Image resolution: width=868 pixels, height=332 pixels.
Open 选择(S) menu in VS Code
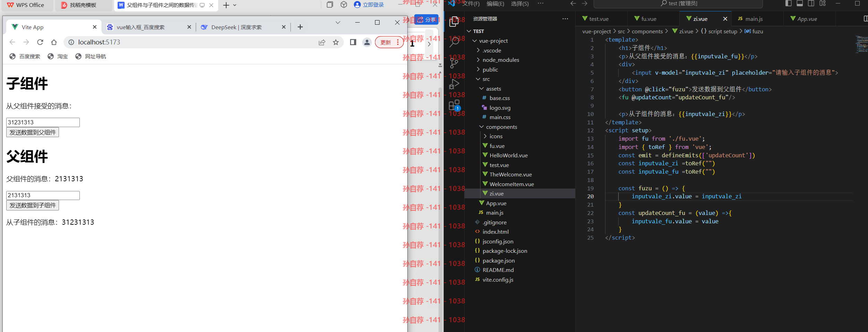tap(520, 3)
